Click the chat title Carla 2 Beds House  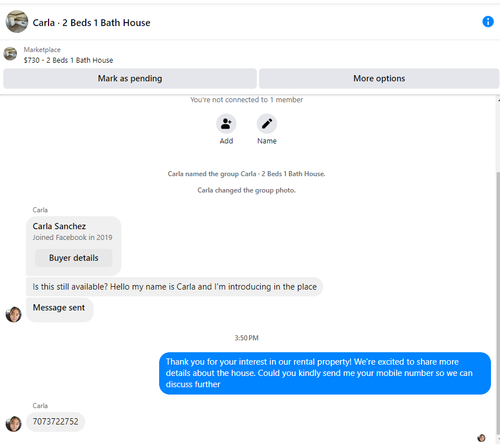tap(91, 23)
